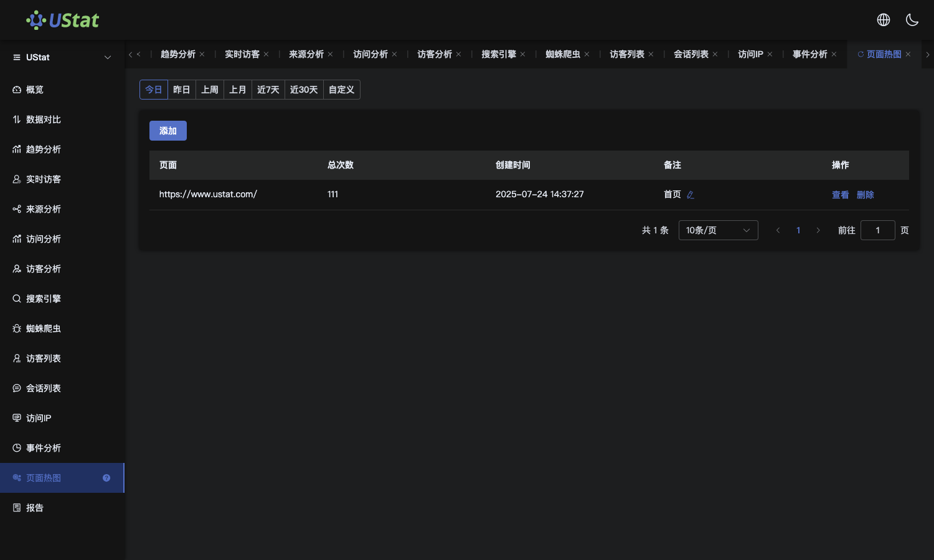
Task: Click the 添加 button
Action: [x=168, y=131]
